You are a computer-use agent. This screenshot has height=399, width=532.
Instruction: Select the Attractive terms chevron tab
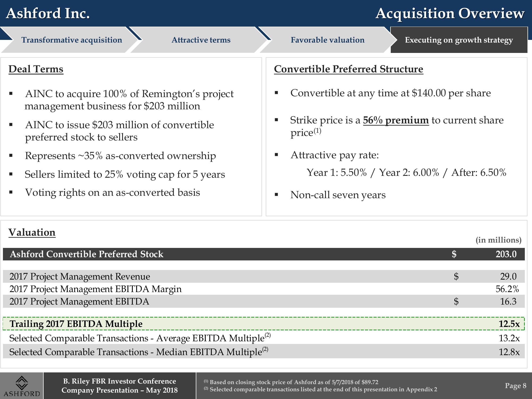tap(199, 40)
